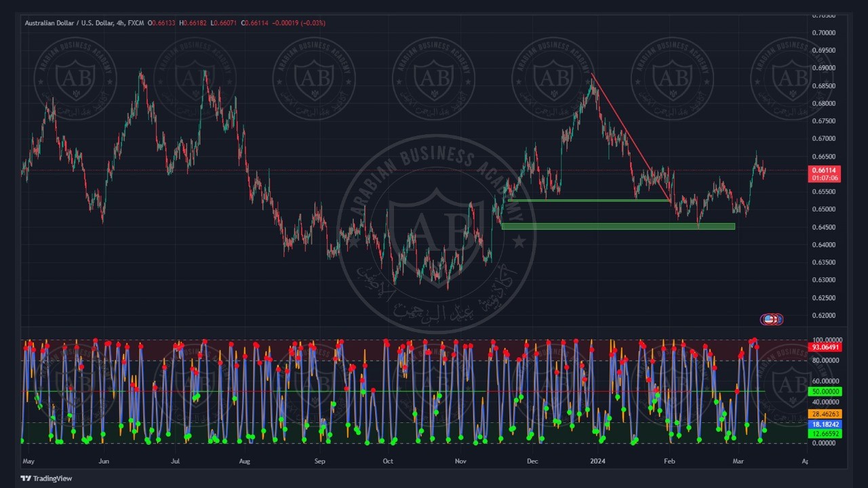This screenshot has width=868, height=488.
Task: Click the 80.00000 indicator scale label
Action: 825,360
